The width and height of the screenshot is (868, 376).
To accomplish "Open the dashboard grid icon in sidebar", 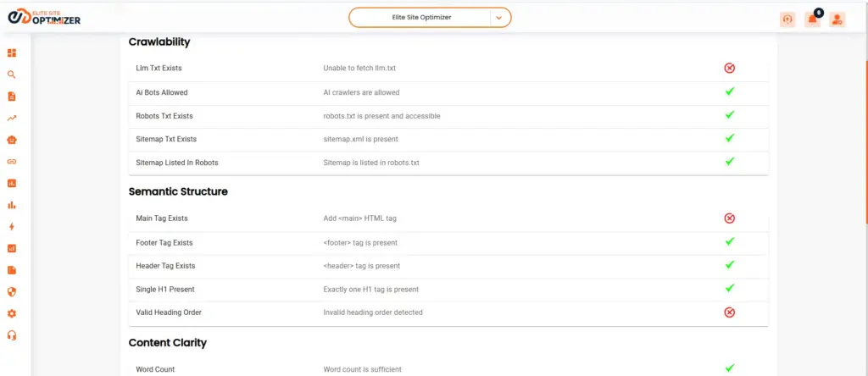I will 12,53.
